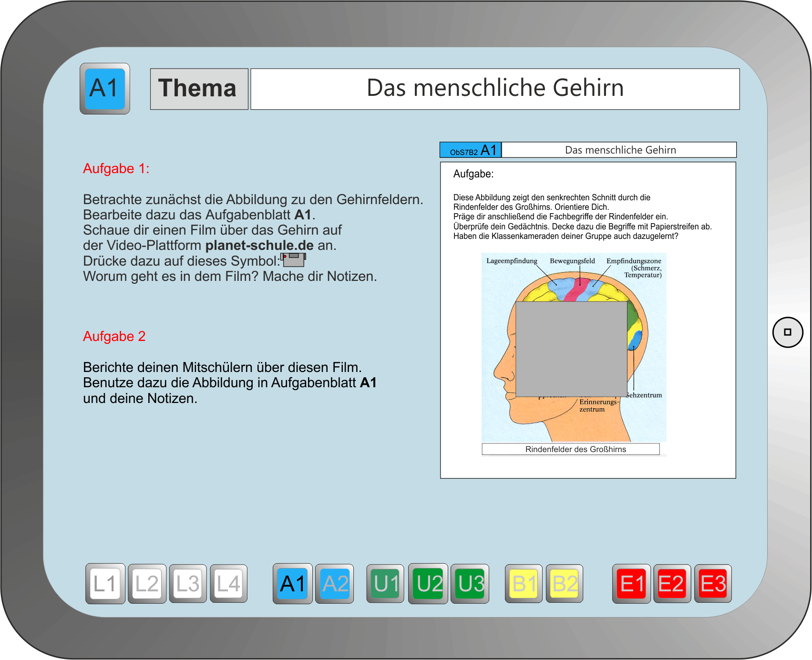The width and height of the screenshot is (812, 660).
Task: Click the 'Rindenfelder des Großhirns' caption
Action: click(571, 449)
